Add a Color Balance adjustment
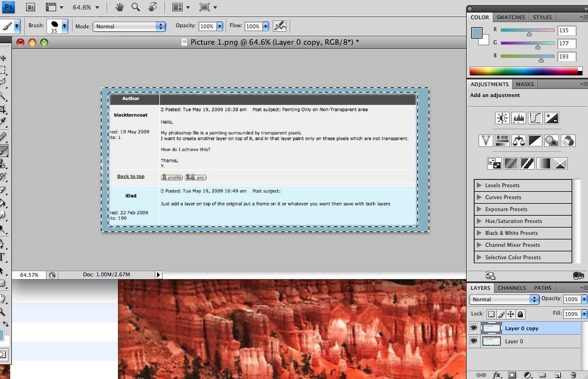 [x=518, y=141]
